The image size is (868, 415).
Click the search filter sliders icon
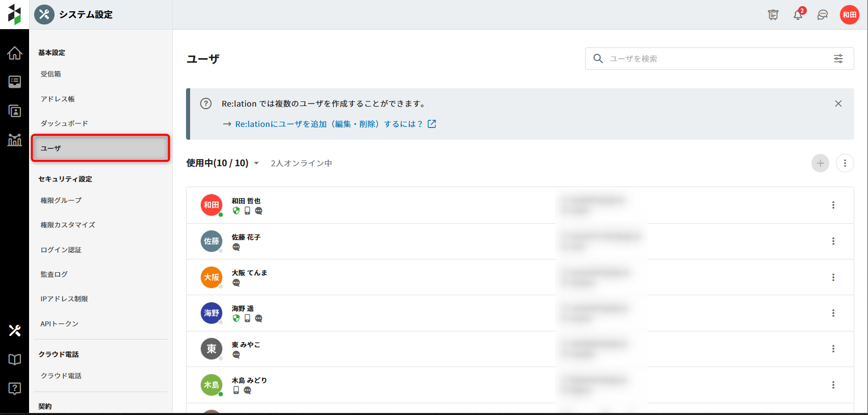(838, 59)
